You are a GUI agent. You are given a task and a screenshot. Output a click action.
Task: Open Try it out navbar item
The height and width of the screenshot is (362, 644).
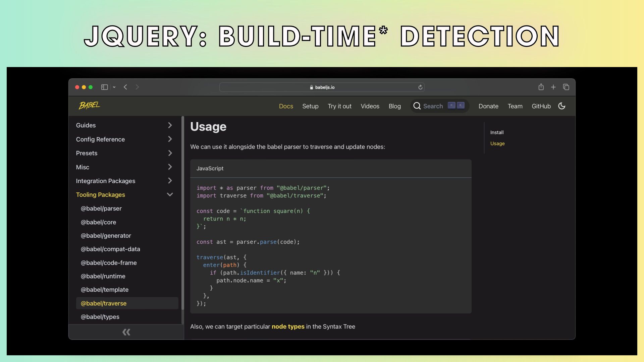point(339,106)
